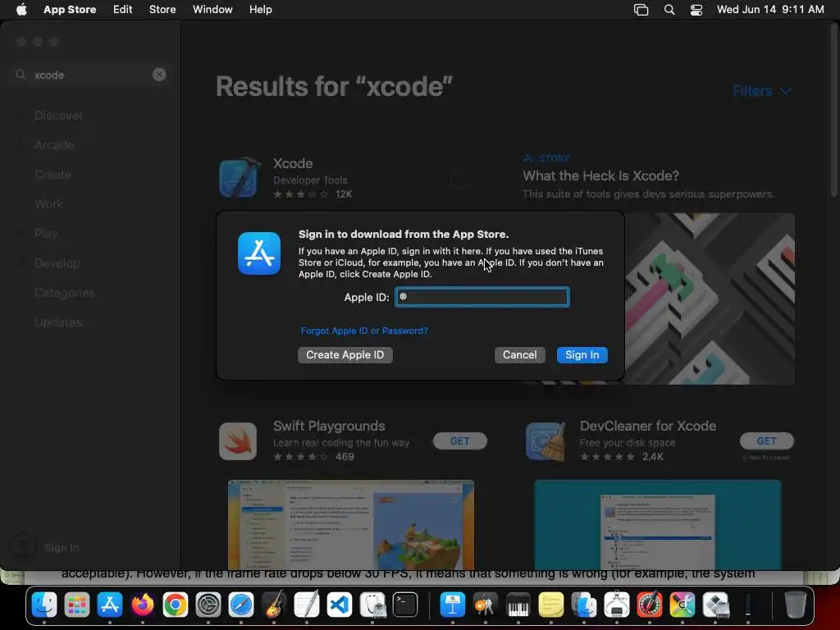Open GarageBand from the dock
Screen dimensions: 840x630
point(274,605)
